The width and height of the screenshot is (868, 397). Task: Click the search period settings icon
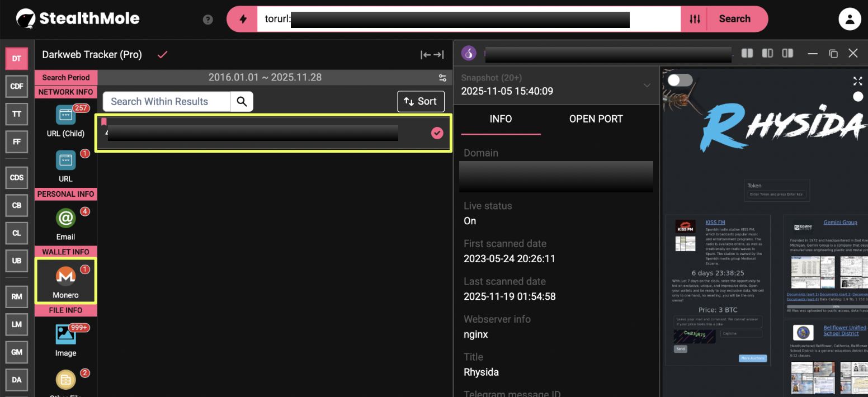(x=442, y=78)
